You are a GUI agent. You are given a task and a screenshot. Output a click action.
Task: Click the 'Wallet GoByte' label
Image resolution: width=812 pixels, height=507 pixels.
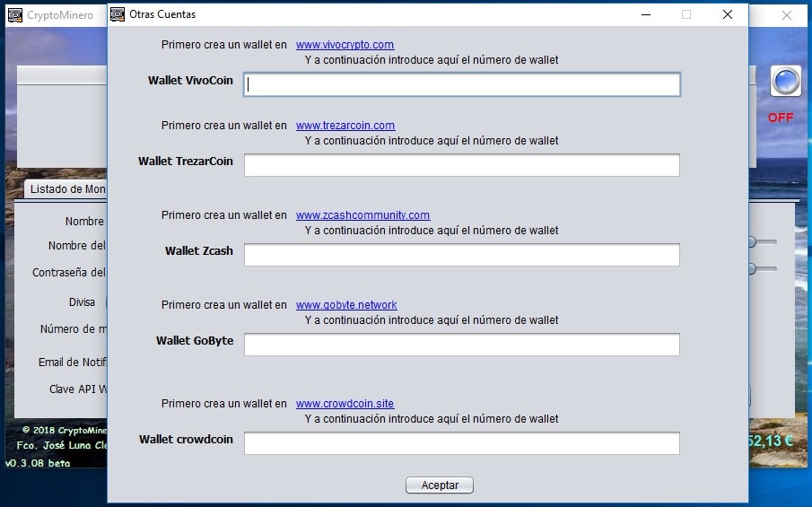(x=195, y=341)
